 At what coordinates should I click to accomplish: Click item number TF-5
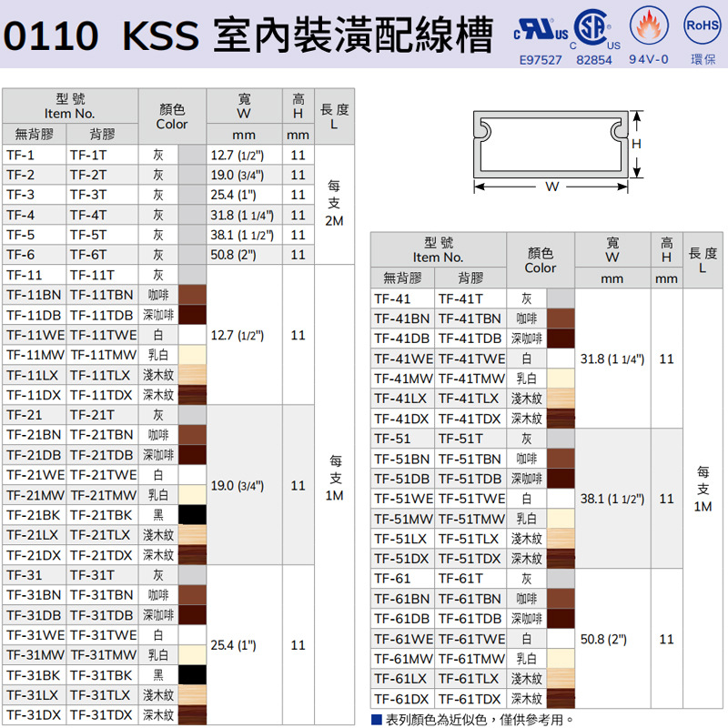point(20,235)
